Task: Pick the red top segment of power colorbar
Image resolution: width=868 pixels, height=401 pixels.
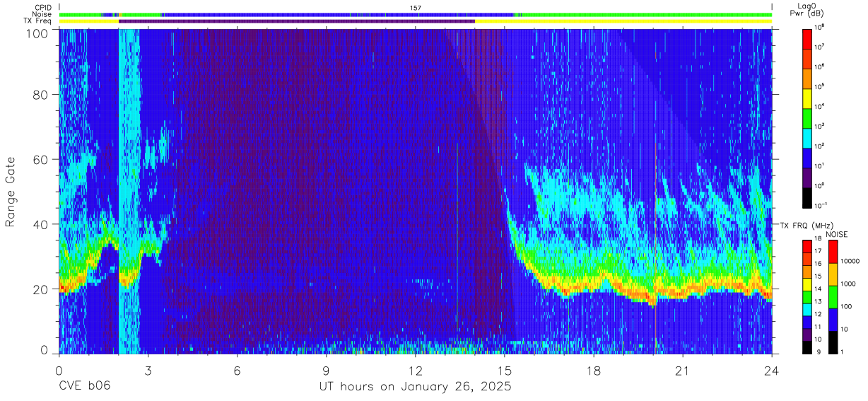Action: point(807,38)
